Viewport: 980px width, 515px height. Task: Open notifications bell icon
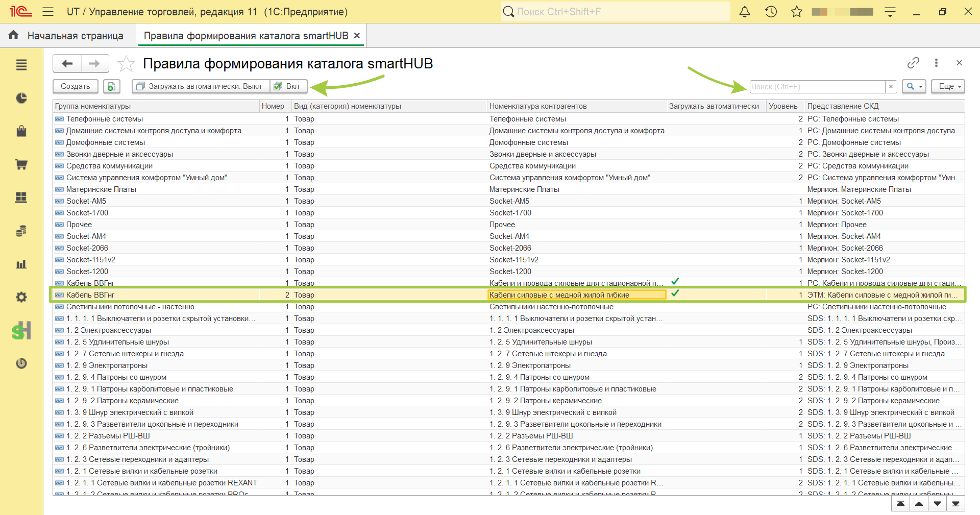(745, 12)
